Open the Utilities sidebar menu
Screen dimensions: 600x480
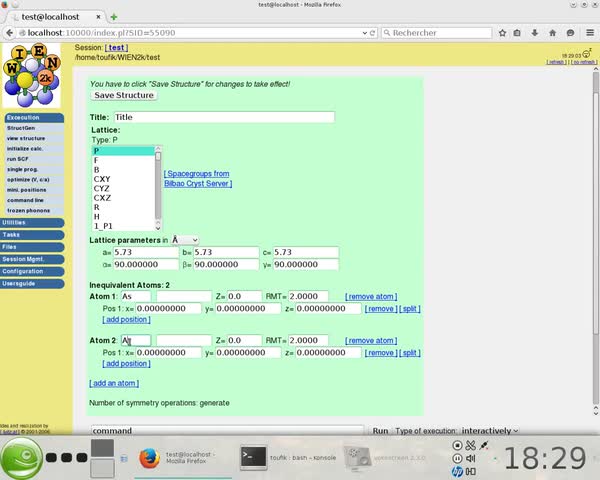32,222
